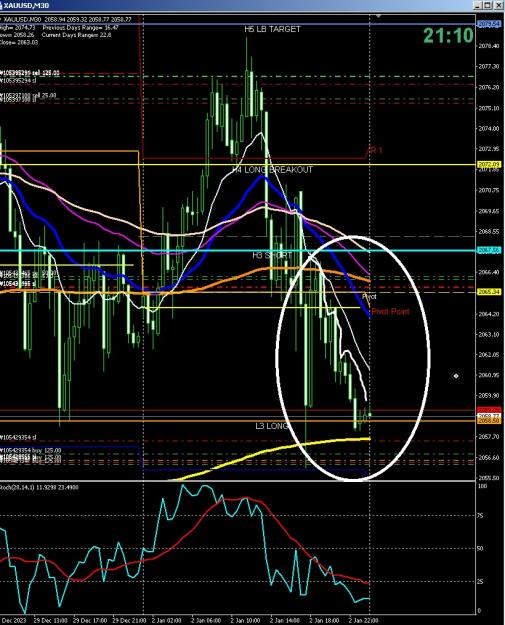Click the H3 SHORT level label
This screenshot has width=505, height=625.
pyautogui.click(x=272, y=255)
